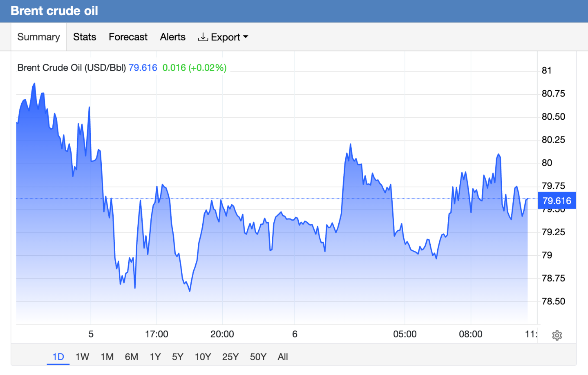Show the 5Y price history
The width and height of the screenshot is (588, 375).
coord(178,357)
